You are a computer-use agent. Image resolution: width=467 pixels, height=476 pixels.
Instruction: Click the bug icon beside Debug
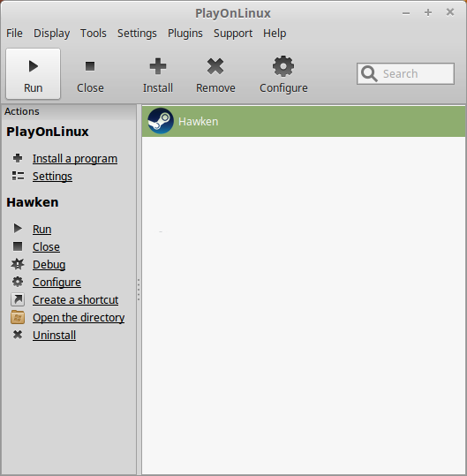pyautogui.click(x=18, y=264)
